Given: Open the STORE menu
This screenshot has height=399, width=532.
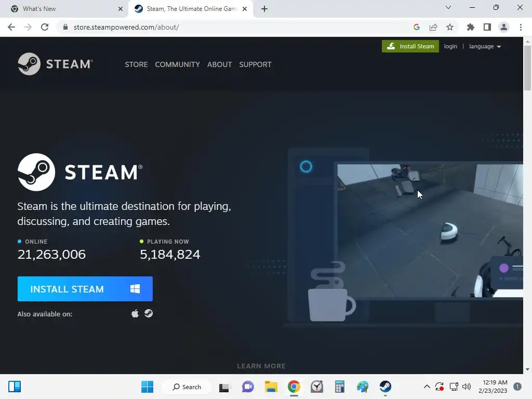Looking at the screenshot, I should coord(136,64).
